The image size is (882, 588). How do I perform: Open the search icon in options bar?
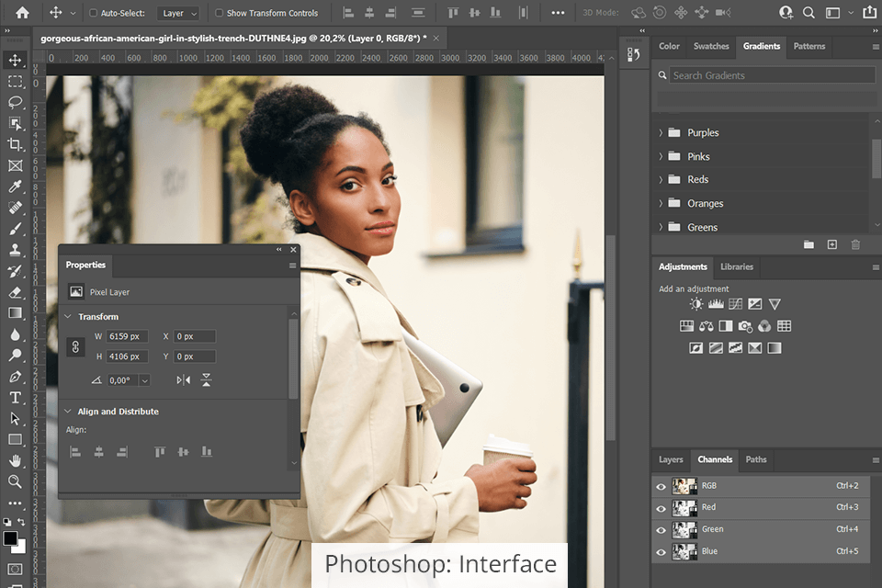point(808,12)
